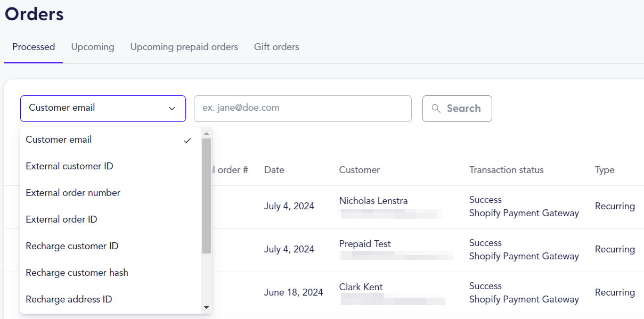Click the magnifying glass icon in Search button
The width and height of the screenshot is (644, 319).
(436, 108)
